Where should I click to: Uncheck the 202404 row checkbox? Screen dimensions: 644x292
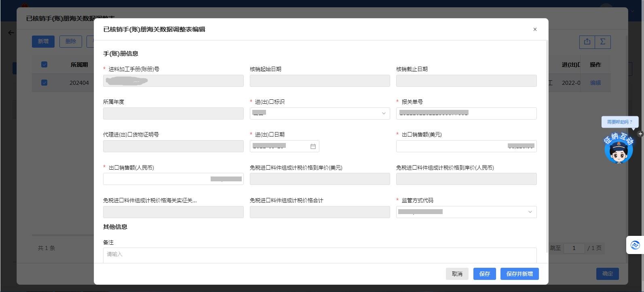click(44, 83)
